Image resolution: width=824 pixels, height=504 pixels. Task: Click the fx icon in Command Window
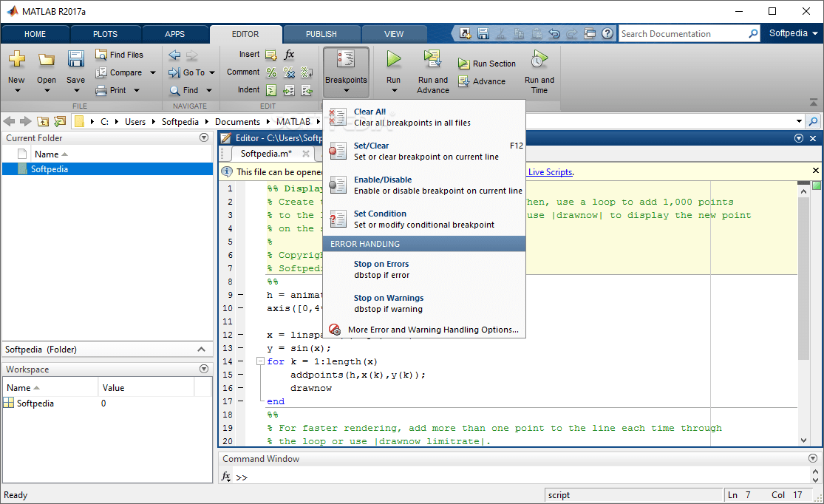tap(226, 476)
